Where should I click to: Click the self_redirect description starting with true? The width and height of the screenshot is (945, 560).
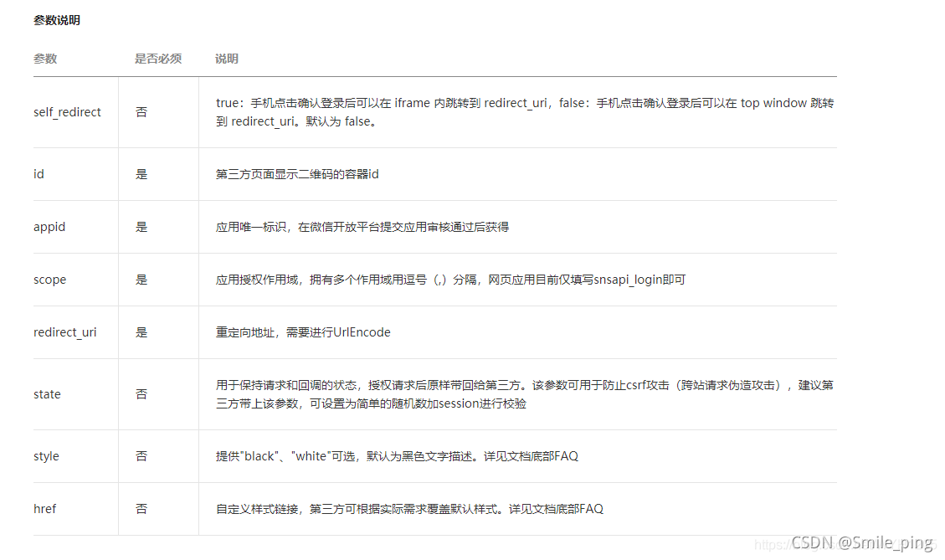[524, 112]
